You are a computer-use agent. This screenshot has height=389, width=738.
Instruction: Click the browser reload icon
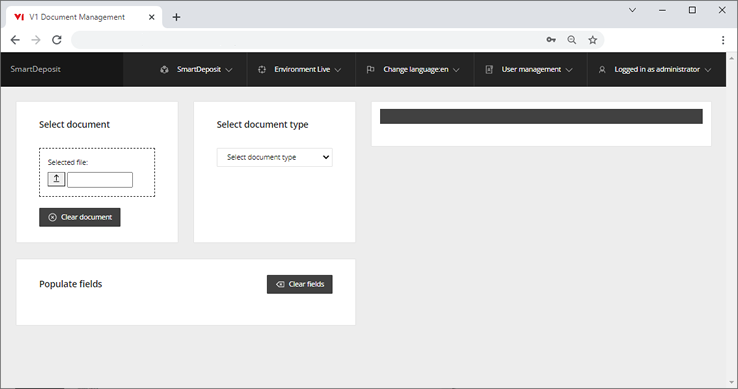(x=57, y=40)
